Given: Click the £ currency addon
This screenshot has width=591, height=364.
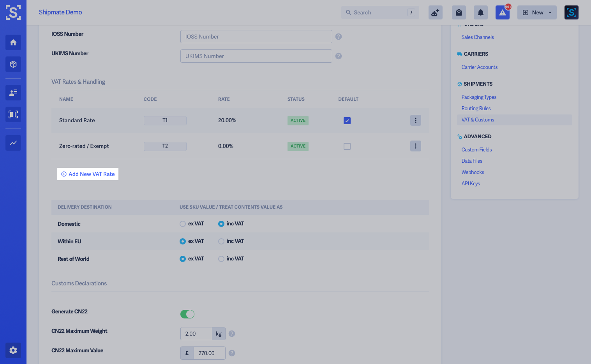Looking at the screenshot, I should 187,353.
